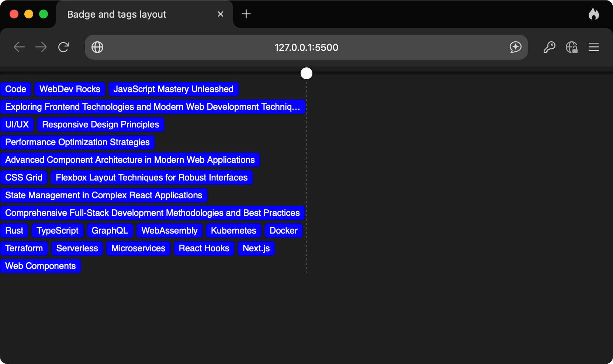This screenshot has width=613, height=364.
Task: Click Flexbox Layout Techniques badge
Action: point(152,178)
